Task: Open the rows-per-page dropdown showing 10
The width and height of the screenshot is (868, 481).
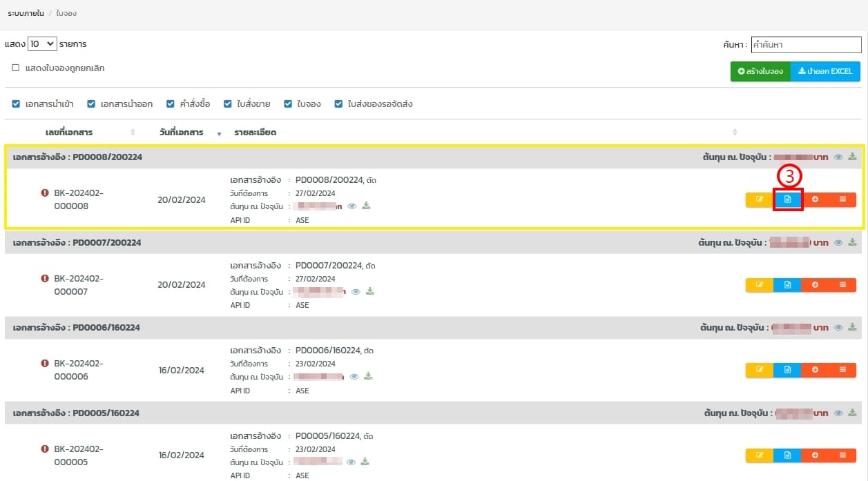Action: pyautogui.click(x=42, y=43)
